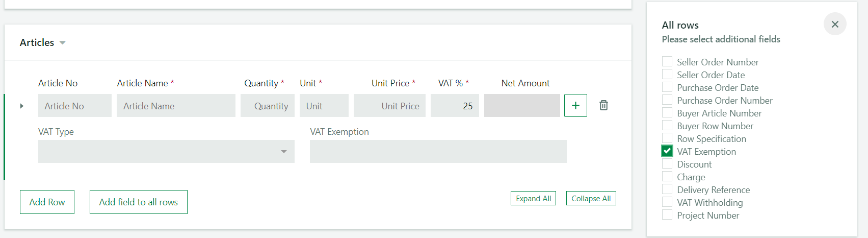The image size is (868, 238).
Task: Close the All rows panel
Action: click(835, 24)
